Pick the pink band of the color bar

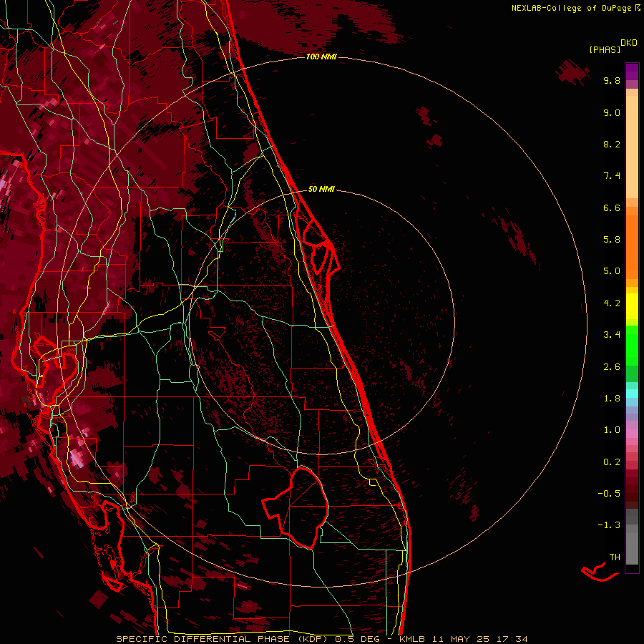(x=632, y=434)
